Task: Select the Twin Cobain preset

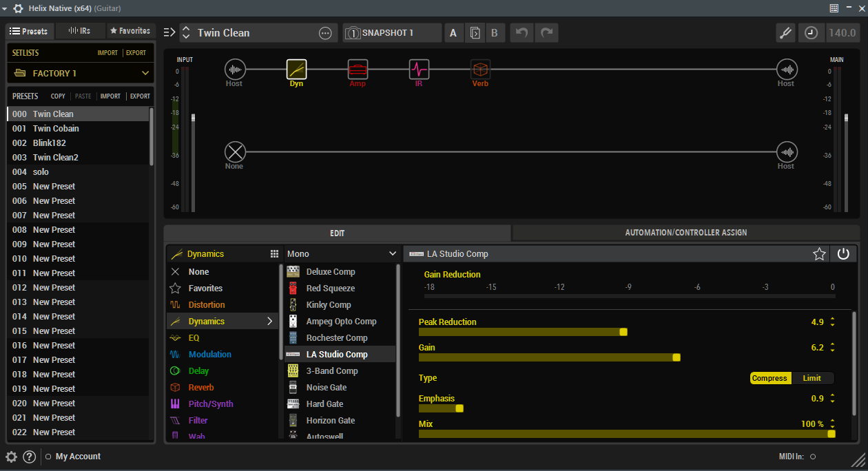Action: coord(56,129)
